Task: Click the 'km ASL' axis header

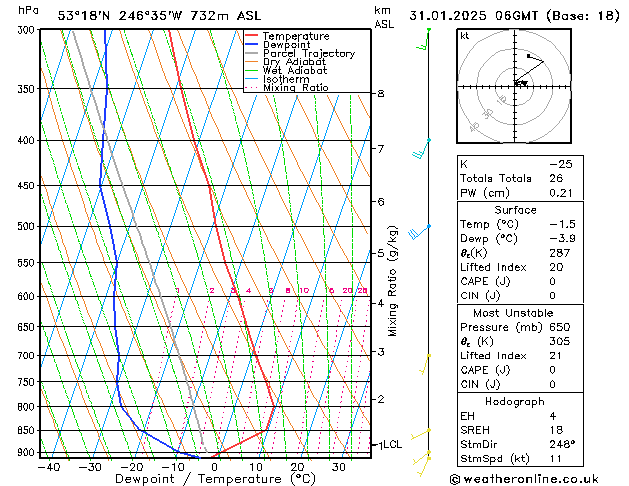Action: coord(384,17)
